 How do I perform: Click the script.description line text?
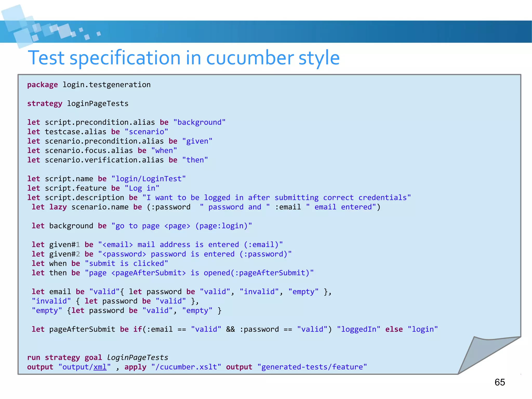point(219,198)
